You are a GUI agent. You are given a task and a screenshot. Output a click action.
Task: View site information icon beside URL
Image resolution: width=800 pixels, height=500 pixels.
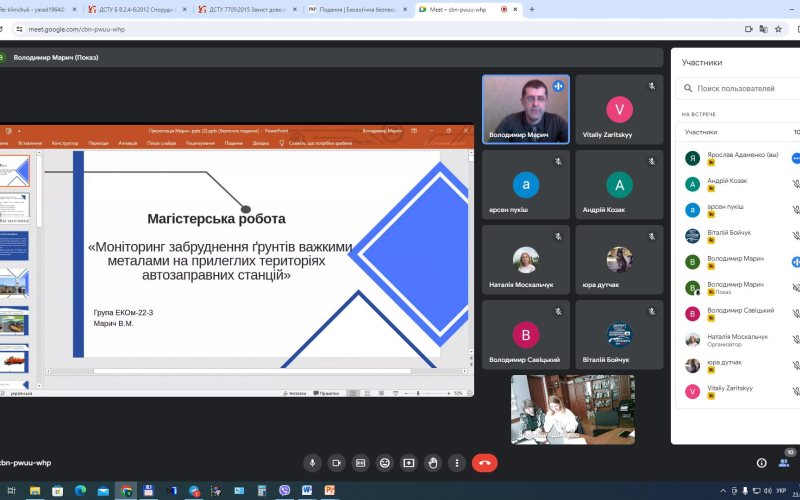[x=19, y=29]
